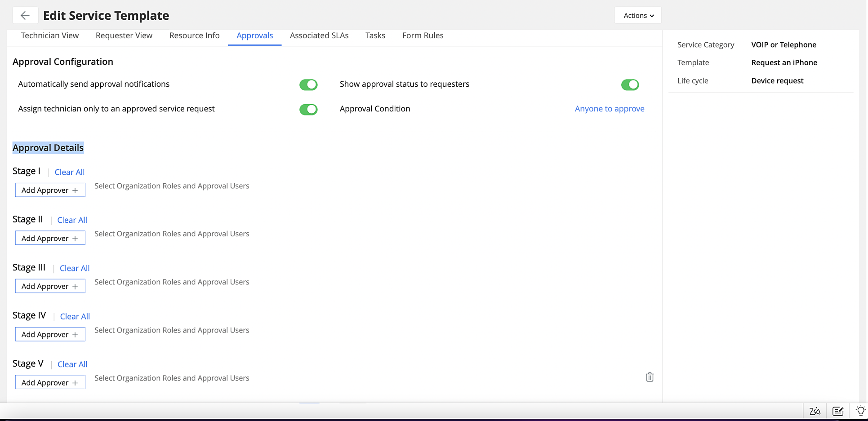Open the Requester View tab
The image size is (868, 421).
[x=124, y=35]
